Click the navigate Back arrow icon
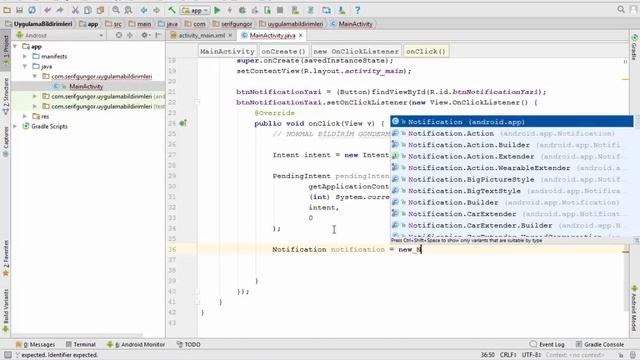The width and height of the screenshot is (640, 360). tap(144, 10)
